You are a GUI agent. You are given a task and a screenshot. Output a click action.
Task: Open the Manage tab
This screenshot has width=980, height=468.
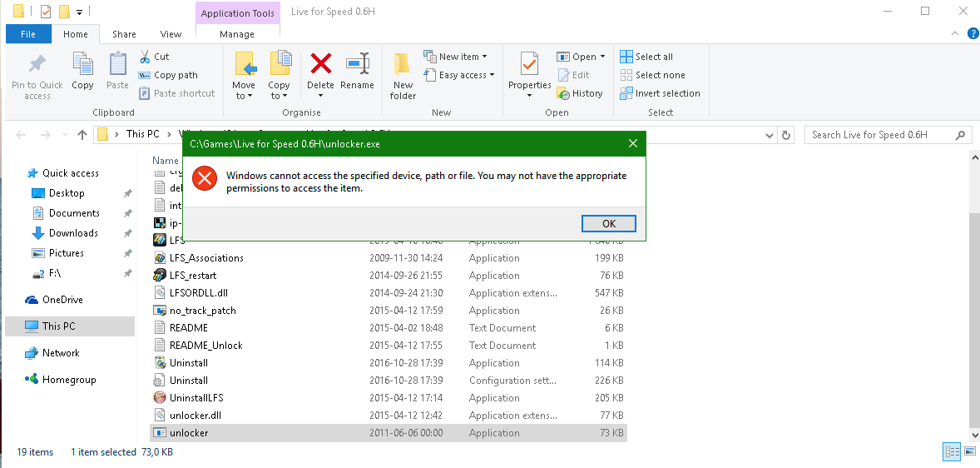tap(237, 34)
